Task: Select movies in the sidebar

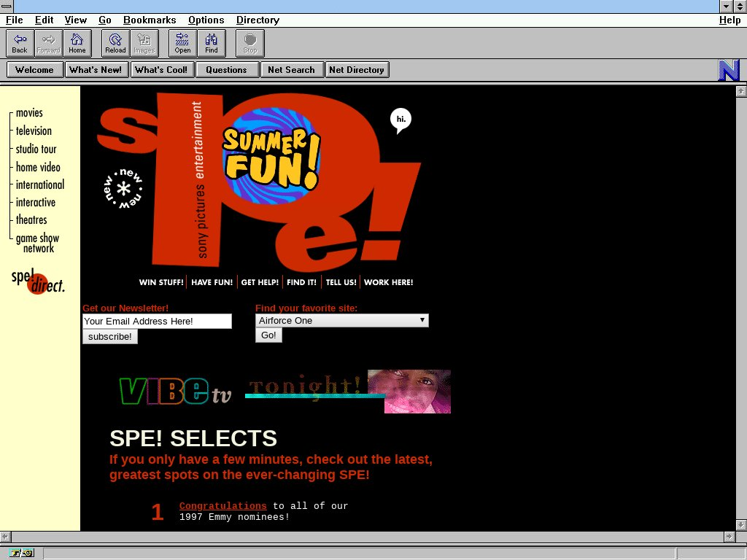Action: tap(29, 113)
